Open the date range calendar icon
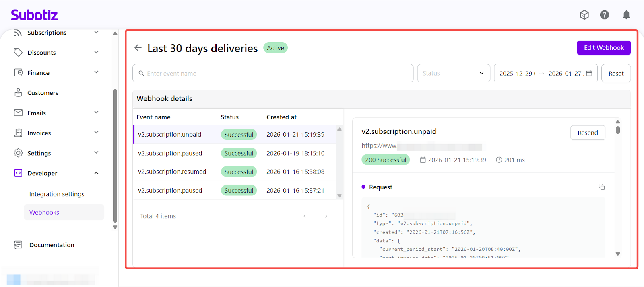The height and width of the screenshot is (287, 644). (589, 73)
